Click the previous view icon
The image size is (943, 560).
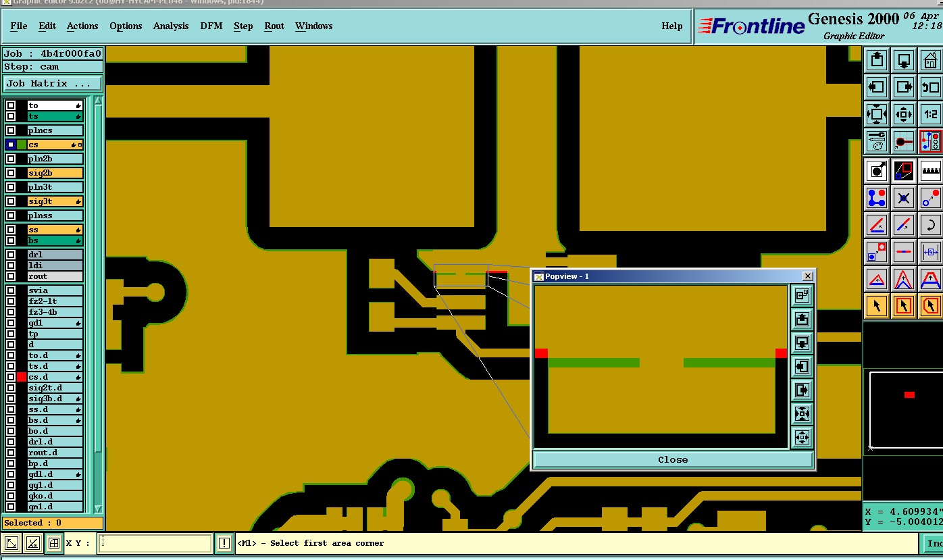click(x=931, y=86)
